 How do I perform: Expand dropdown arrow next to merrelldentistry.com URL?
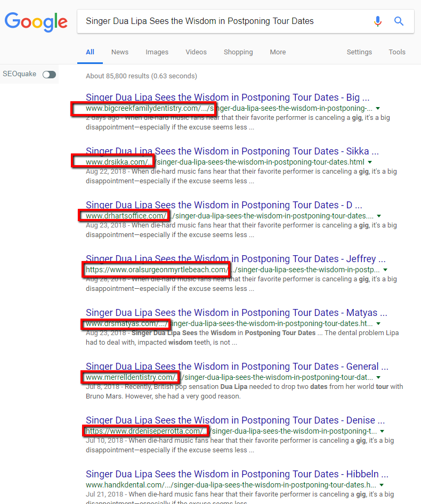[x=378, y=377]
